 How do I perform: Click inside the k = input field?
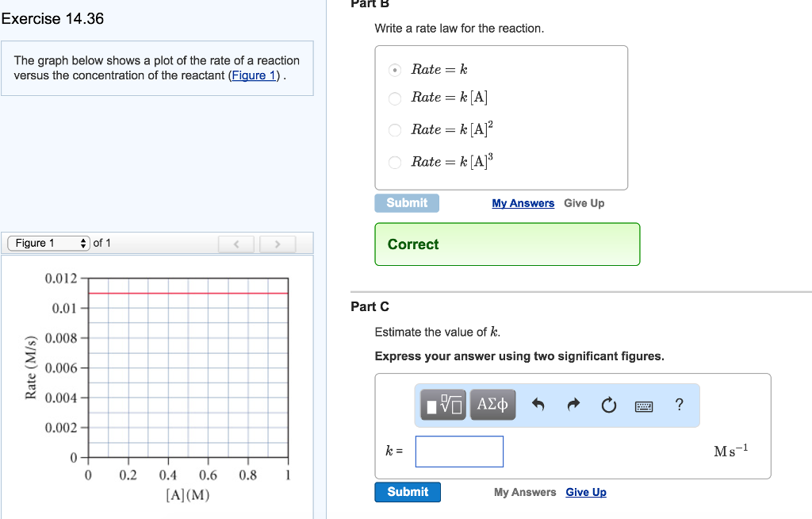point(459,451)
